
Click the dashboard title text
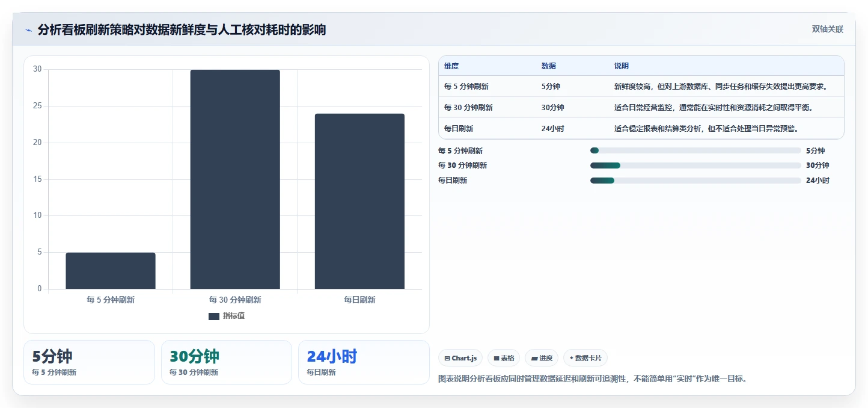coord(182,30)
